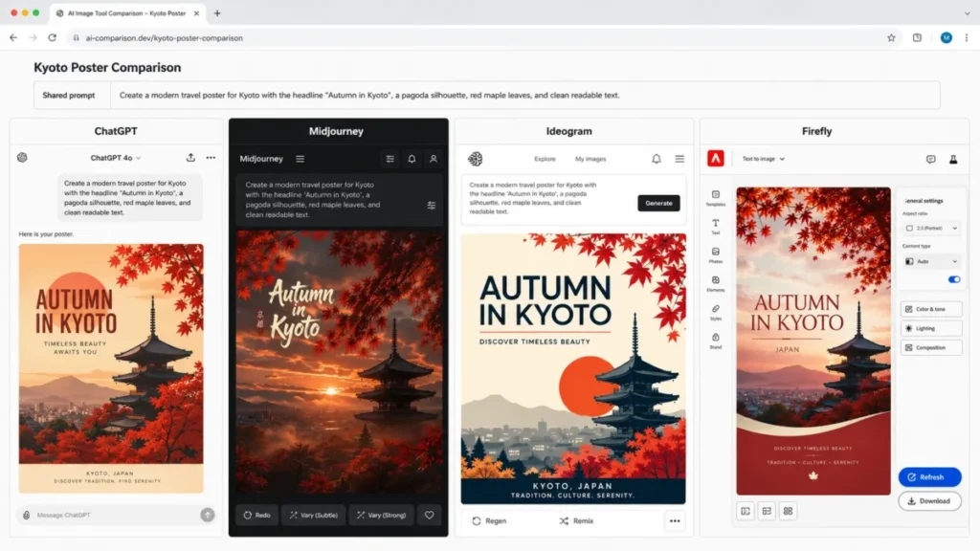The height and width of the screenshot is (551, 980).
Task: Open Templates in Firefly sidebar
Action: tap(716, 198)
